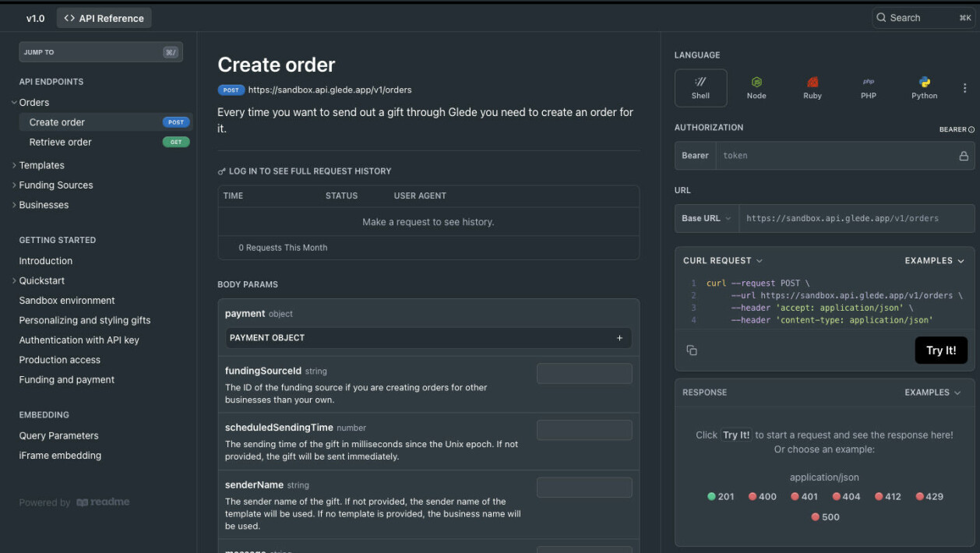
Task: Click the Search box in the header
Action: (x=923, y=18)
